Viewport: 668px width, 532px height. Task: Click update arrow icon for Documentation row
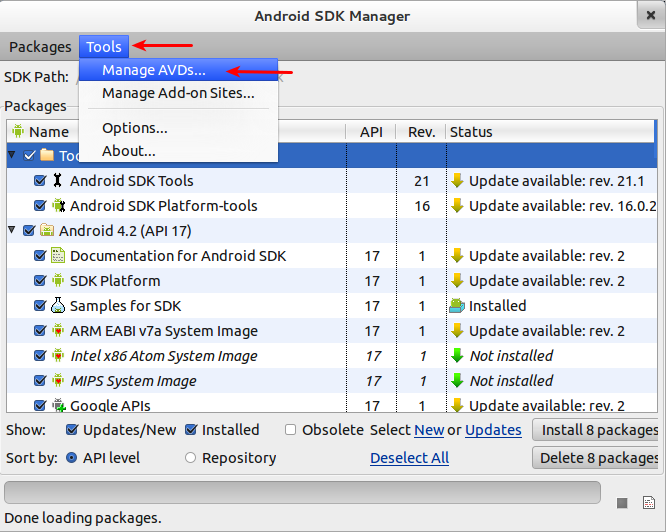[x=457, y=256]
